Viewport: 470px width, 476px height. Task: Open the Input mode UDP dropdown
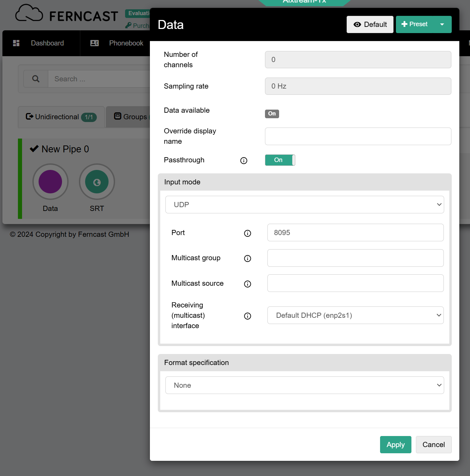pos(305,205)
